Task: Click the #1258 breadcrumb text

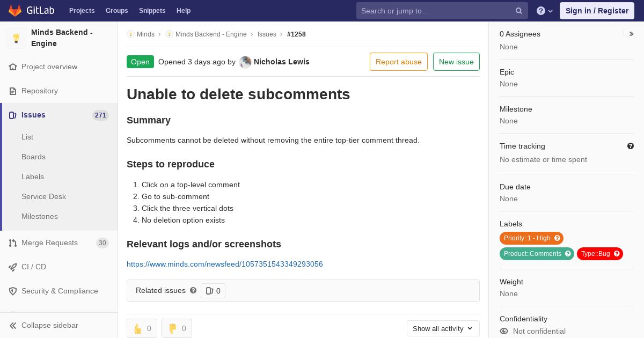Action: [296, 34]
